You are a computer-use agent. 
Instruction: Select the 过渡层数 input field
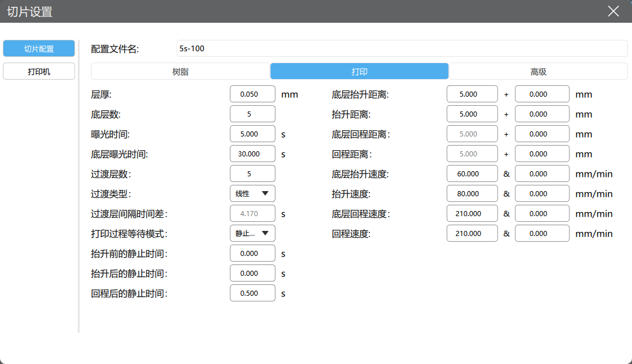[252, 174]
